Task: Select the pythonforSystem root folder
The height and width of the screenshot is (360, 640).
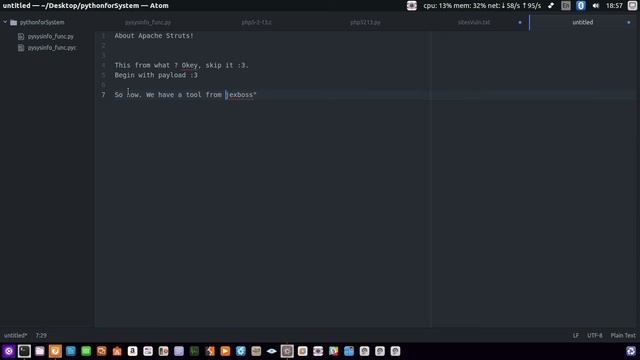Action: click(x=42, y=22)
